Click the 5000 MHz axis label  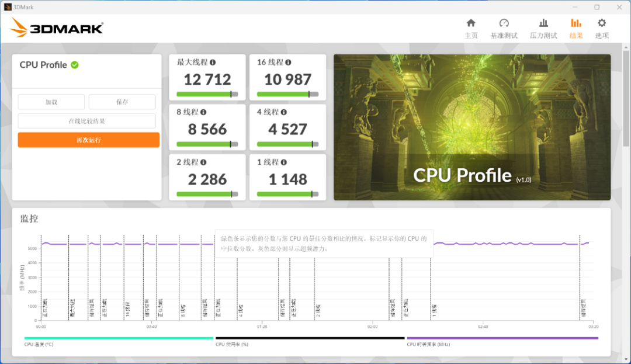click(32, 248)
